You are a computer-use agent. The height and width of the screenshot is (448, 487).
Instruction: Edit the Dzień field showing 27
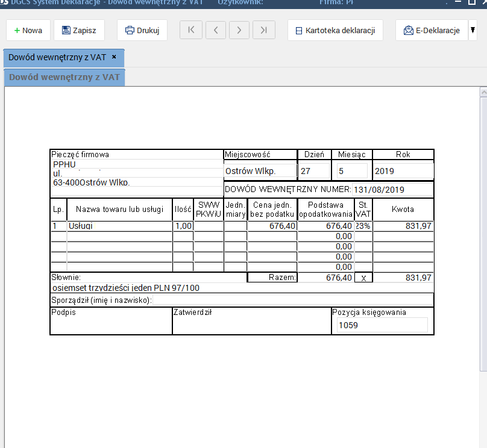[x=314, y=171]
